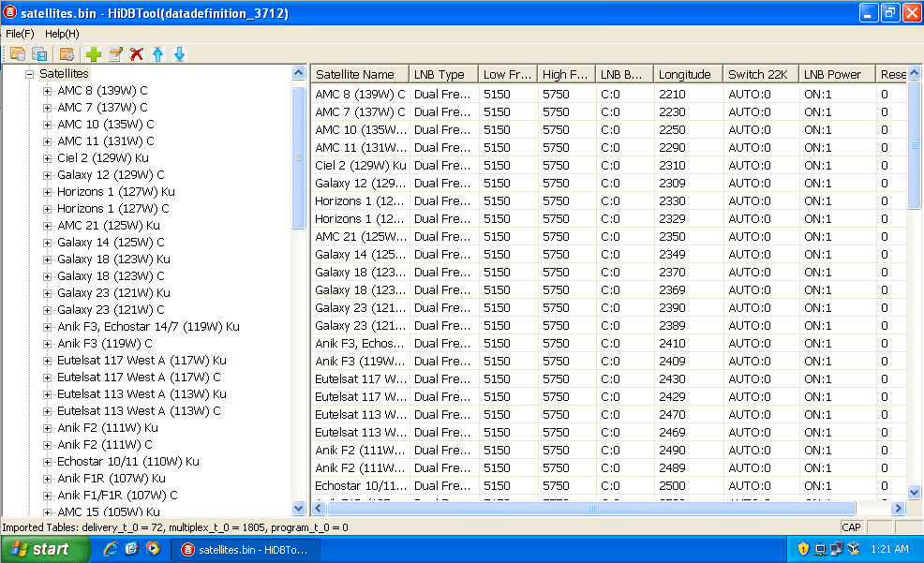Click the HiDBTool icon in the title bar
The width and height of the screenshot is (924, 563).
[10, 12]
